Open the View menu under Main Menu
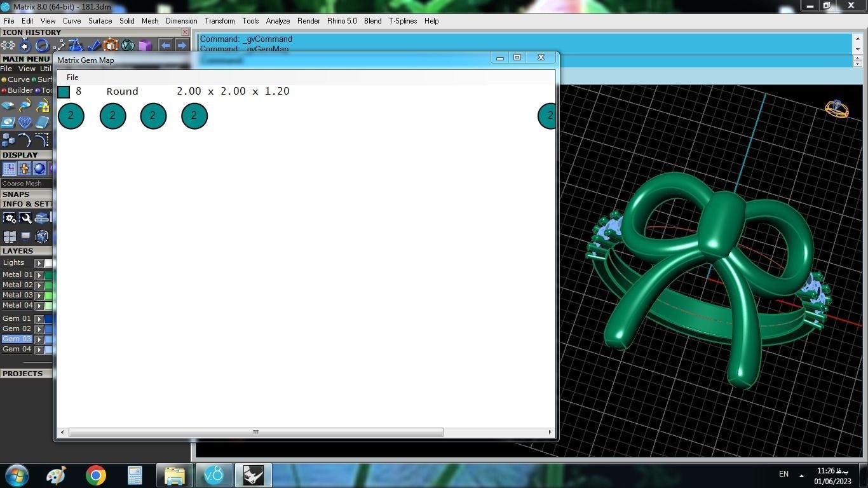This screenshot has width=868, height=488. coord(27,69)
